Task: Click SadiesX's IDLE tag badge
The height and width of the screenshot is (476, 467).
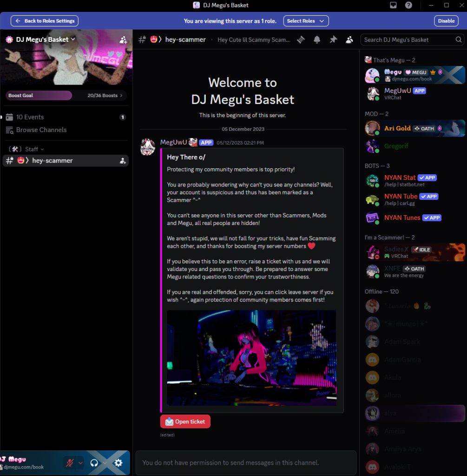Action: (421, 250)
